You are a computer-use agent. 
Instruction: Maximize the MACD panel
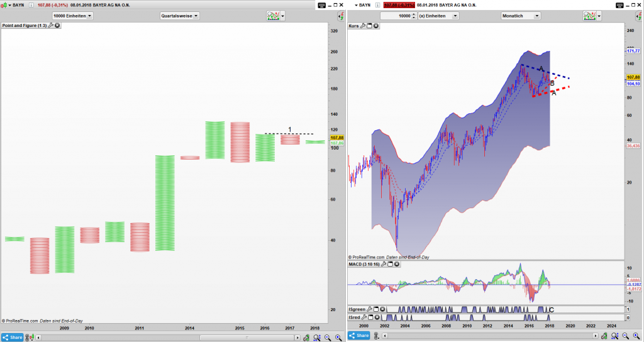point(390,264)
